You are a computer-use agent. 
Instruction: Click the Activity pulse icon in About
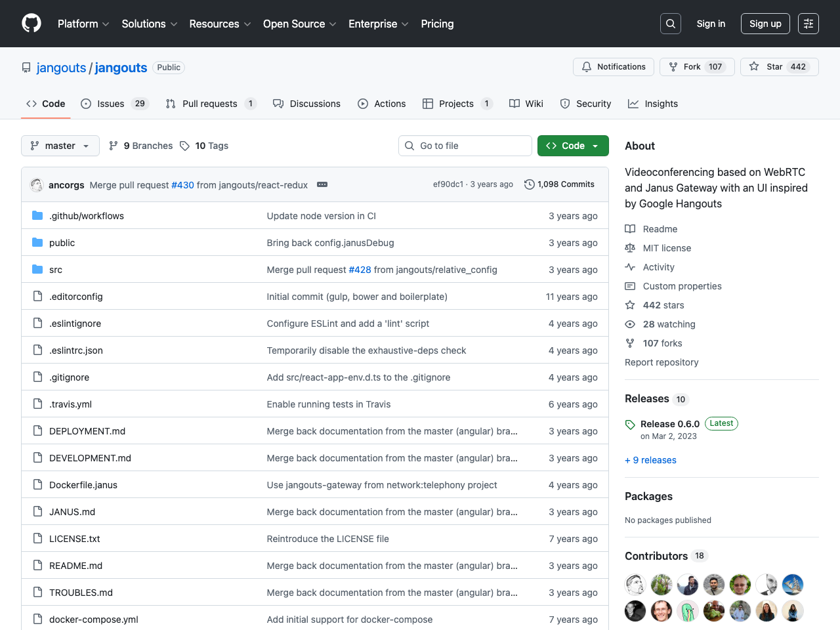tap(630, 267)
